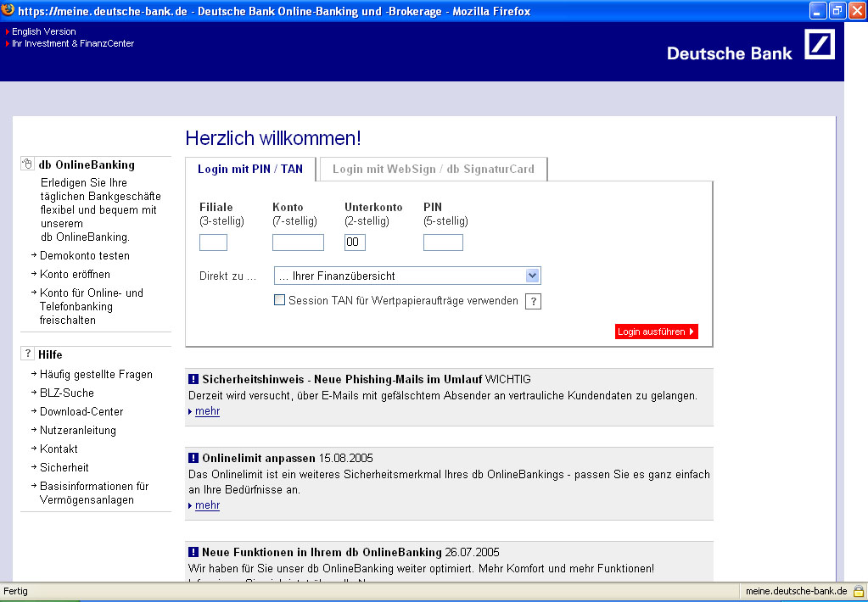The width and height of the screenshot is (868, 602).
Task: Close the Firefox window
Action: click(857, 10)
